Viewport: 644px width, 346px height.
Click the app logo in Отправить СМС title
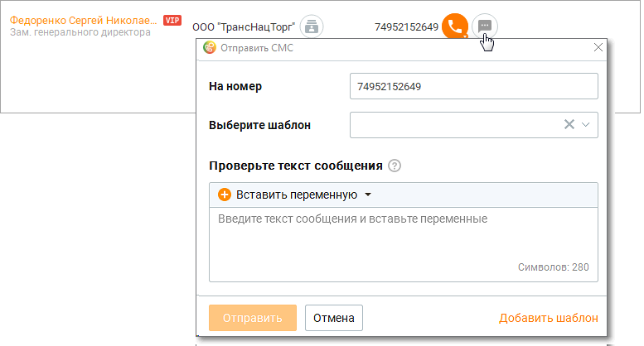(x=210, y=48)
